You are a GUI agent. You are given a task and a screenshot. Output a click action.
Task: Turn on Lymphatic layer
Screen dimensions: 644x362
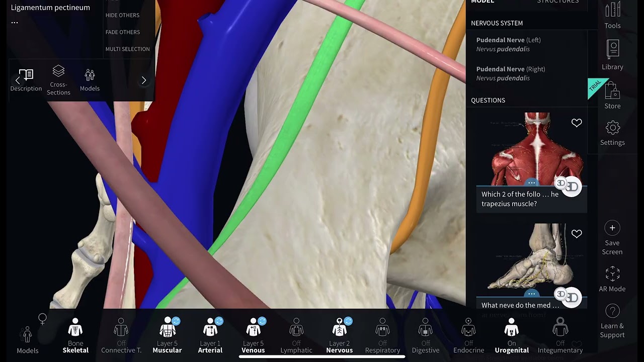[x=296, y=335]
